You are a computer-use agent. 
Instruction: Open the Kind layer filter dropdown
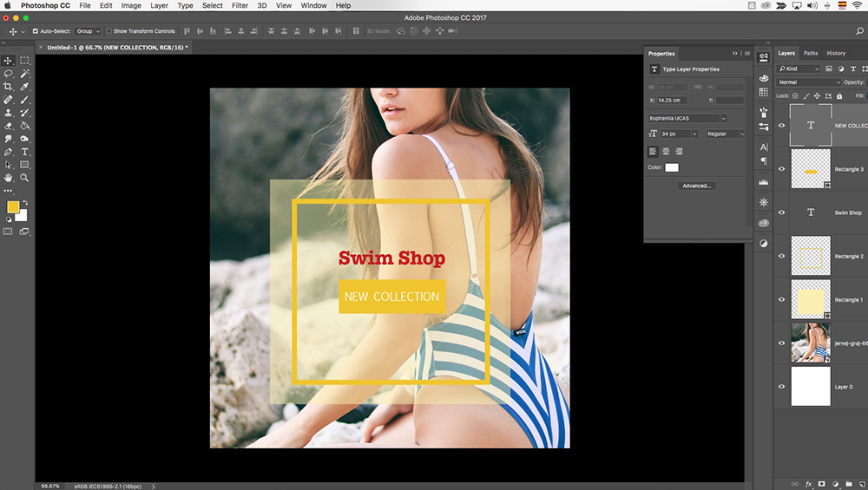[x=799, y=69]
